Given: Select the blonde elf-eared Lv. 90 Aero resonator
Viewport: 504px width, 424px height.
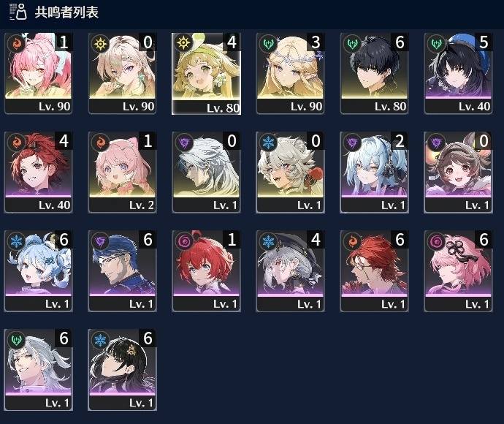Looking at the screenshot, I should click(x=290, y=73).
